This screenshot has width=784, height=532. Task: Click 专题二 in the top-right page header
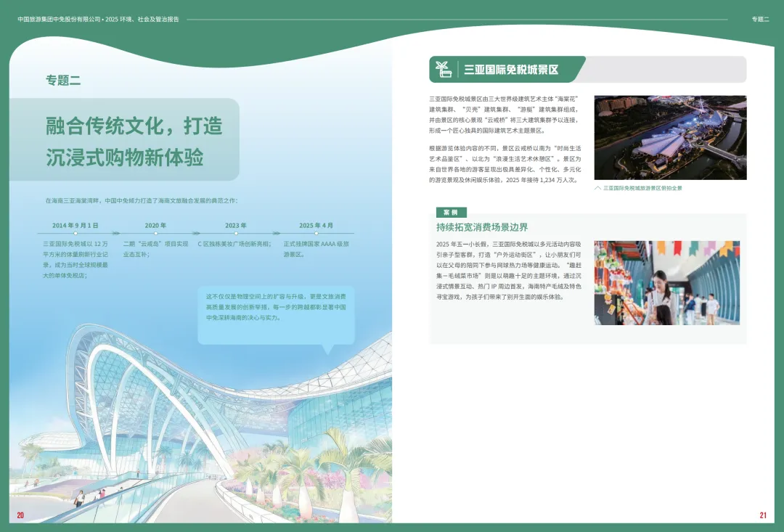coord(760,20)
